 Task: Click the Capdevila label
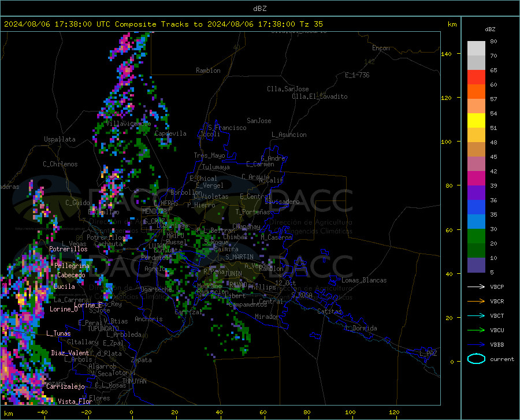point(170,133)
